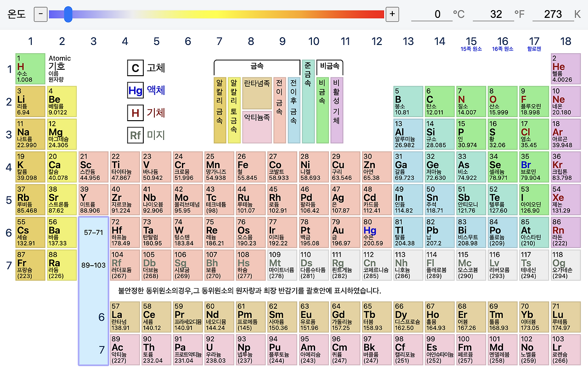Click the Titanium (Ti) element tile
The image size is (588, 373).
tap(125, 167)
